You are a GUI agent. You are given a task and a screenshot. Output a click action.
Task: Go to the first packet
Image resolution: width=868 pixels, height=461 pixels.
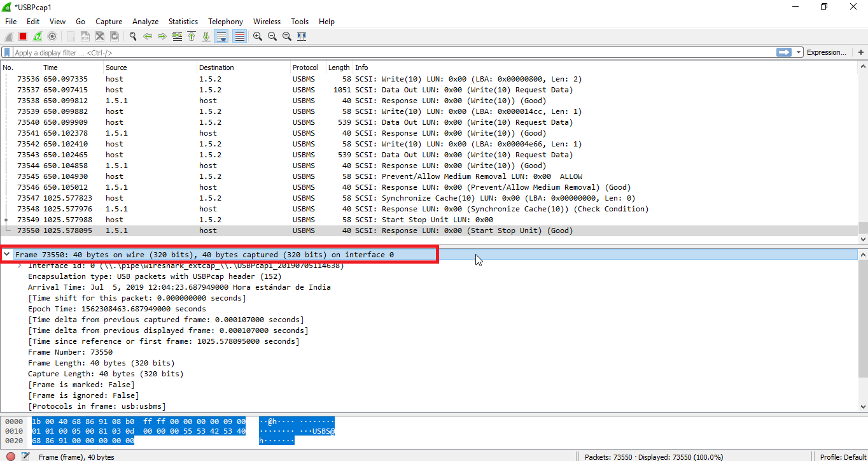(x=192, y=37)
